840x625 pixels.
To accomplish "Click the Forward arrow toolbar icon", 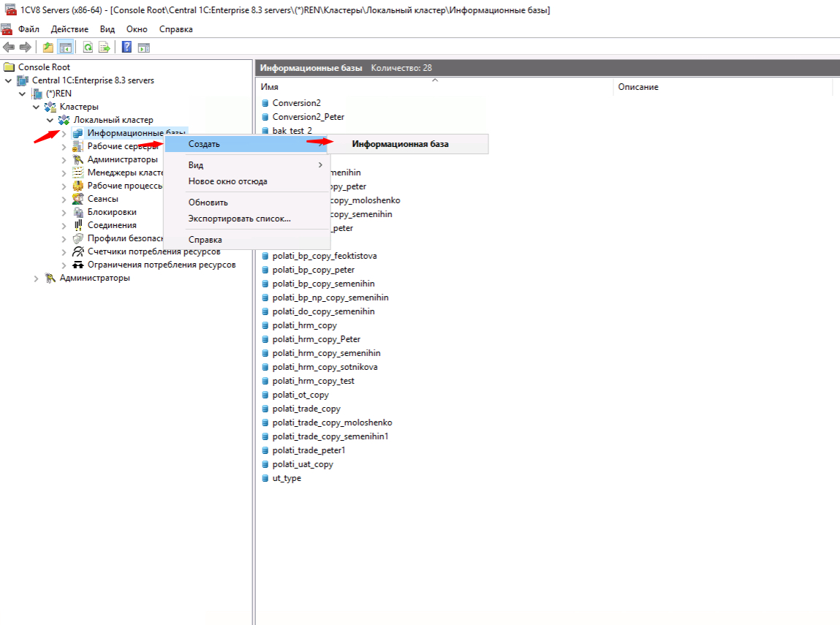I will pos(25,48).
